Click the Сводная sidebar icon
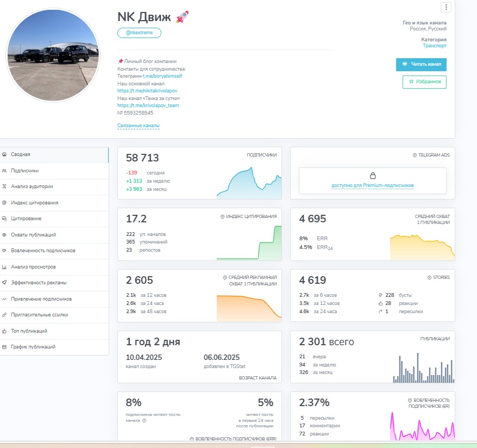 (x=4, y=154)
